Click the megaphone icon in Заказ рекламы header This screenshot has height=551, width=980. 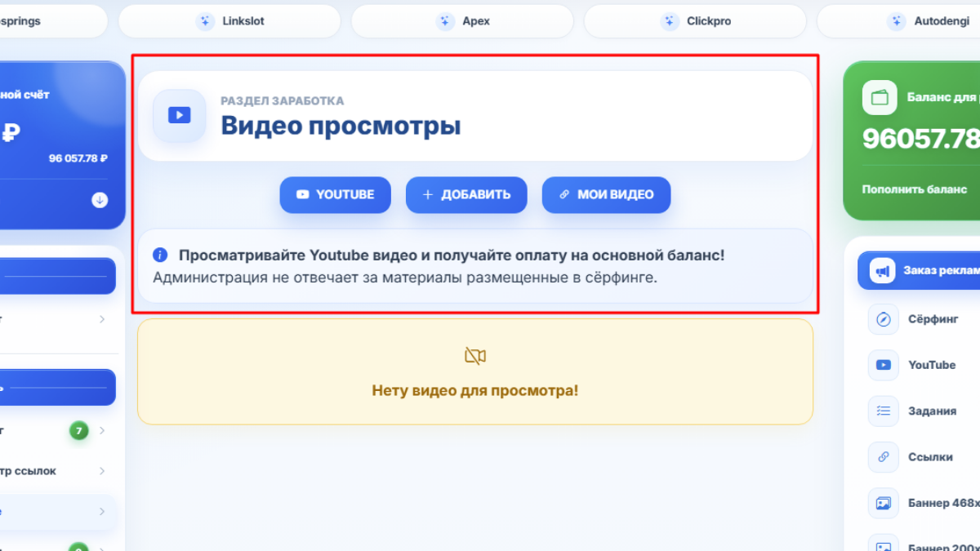[x=881, y=270]
